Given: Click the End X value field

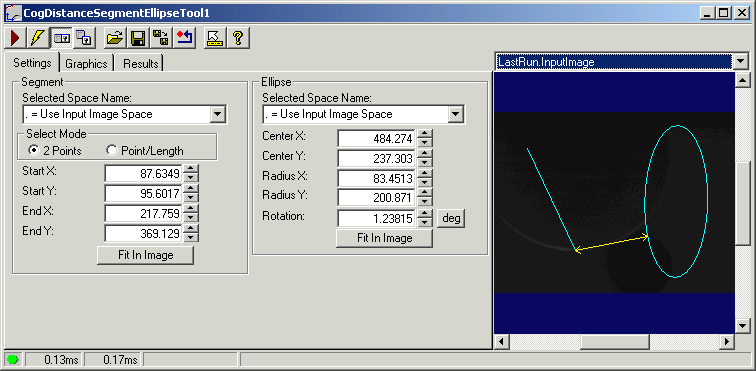Looking at the screenshot, I should 144,213.
